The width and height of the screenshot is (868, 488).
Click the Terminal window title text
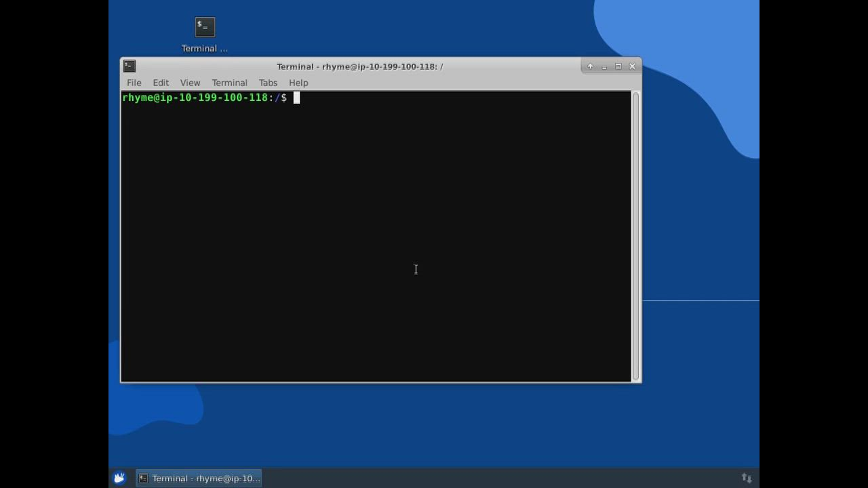click(x=359, y=66)
